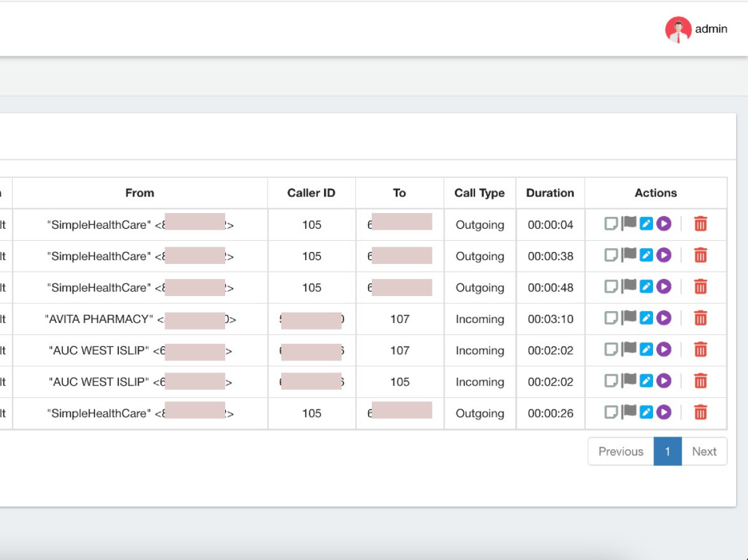748x560 pixels.
Task: Flag the call lasting 00:00:38
Action: (629, 255)
